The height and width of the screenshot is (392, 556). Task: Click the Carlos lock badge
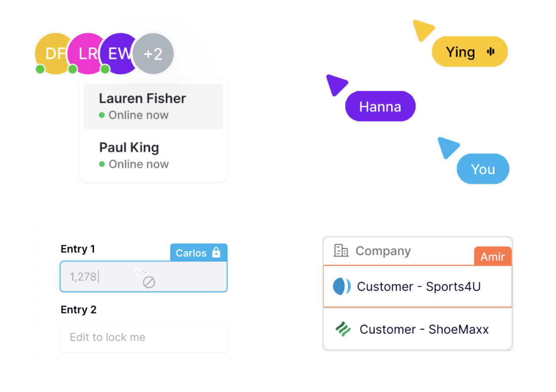[191, 253]
